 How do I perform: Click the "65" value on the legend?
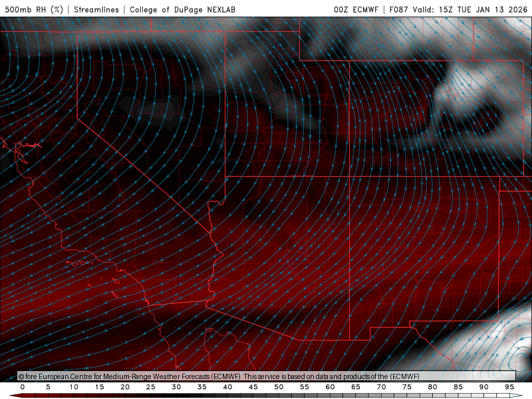356,387
